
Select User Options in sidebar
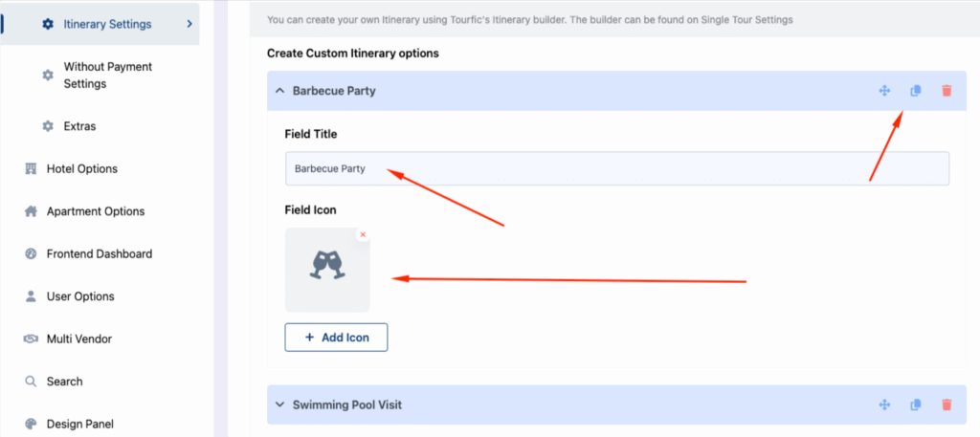click(80, 295)
